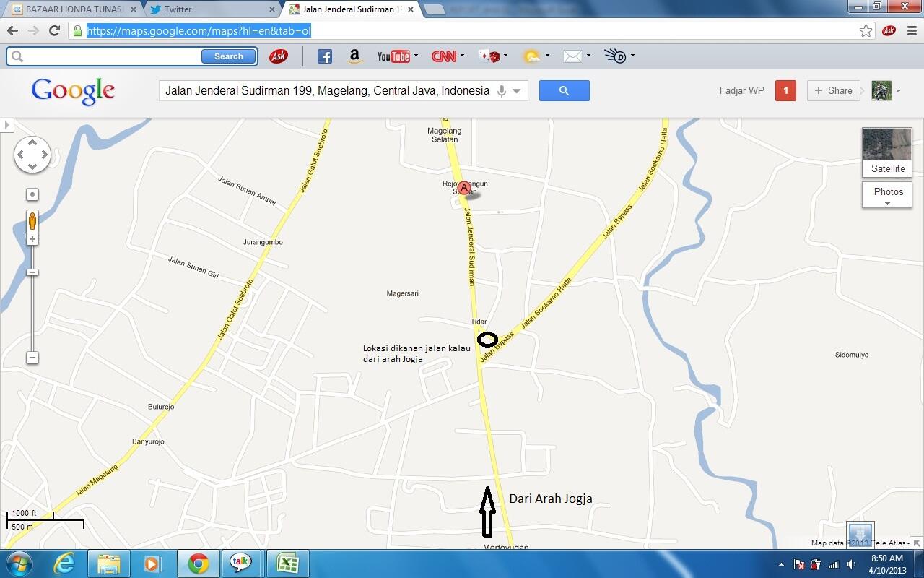The image size is (924, 578).
Task: Open the Maps search options dropdown arrow
Action: 517,91
